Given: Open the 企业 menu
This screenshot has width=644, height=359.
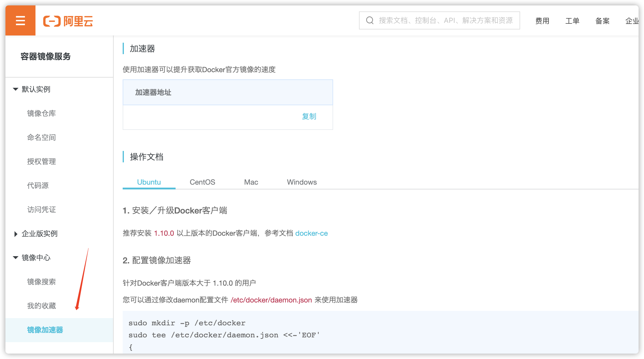Looking at the screenshot, I should (632, 21).
